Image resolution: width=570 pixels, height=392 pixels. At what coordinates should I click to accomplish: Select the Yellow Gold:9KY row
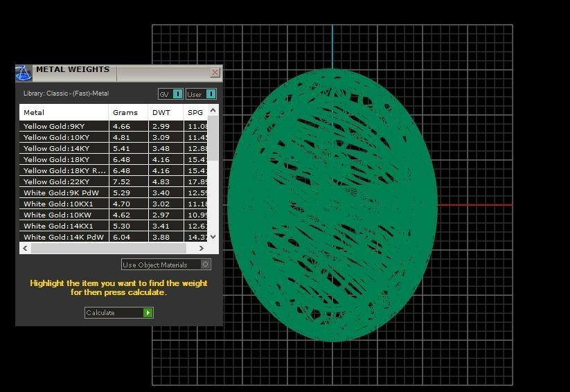click(x=114, y=126)
